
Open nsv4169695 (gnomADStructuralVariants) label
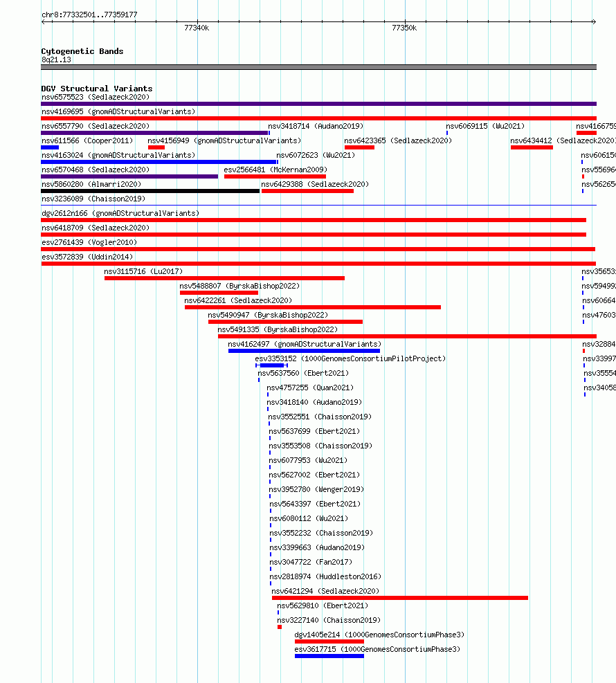[x=118, y=111]
